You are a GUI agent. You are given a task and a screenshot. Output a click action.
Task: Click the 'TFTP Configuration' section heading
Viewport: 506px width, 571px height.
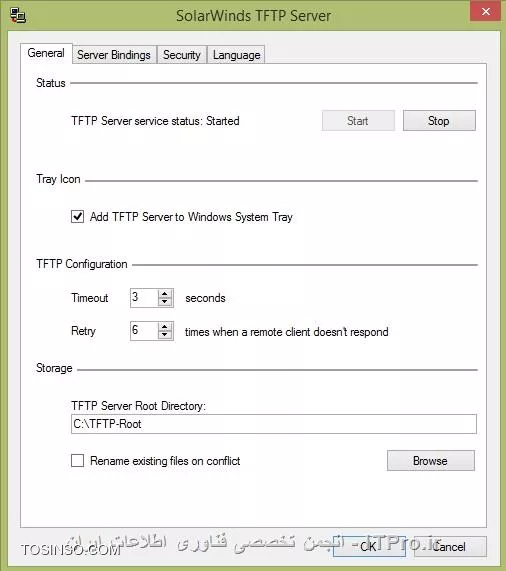[x=82, y=264]
